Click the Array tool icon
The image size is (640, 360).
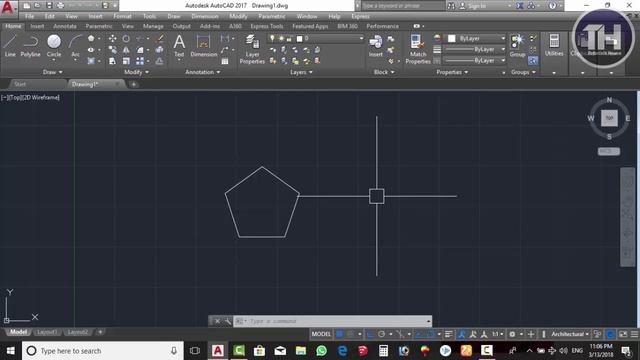[x=140, y=61]
